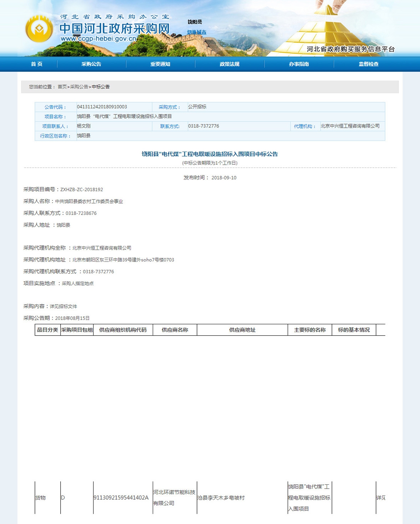The width and height of the screenshot is (420, 524).
Task: Click the 供应商组织机构代码 column header
Action: pos(123,330)
